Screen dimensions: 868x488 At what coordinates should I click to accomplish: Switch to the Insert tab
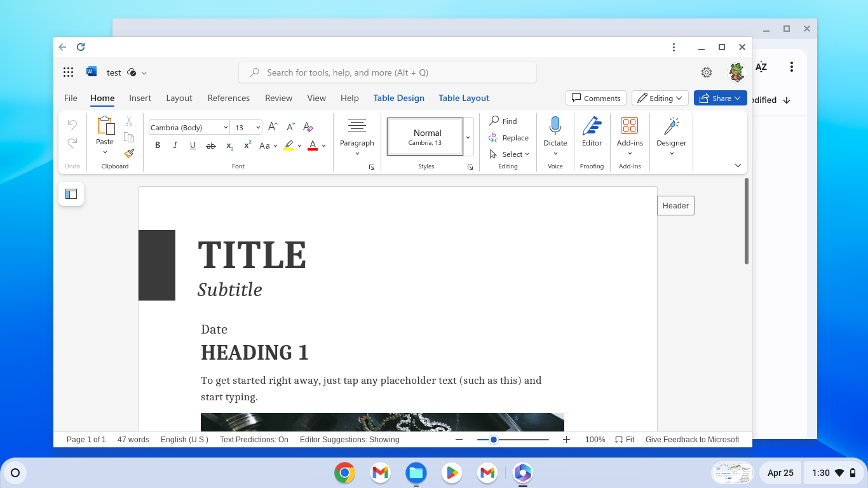click(x=140, y=98)
